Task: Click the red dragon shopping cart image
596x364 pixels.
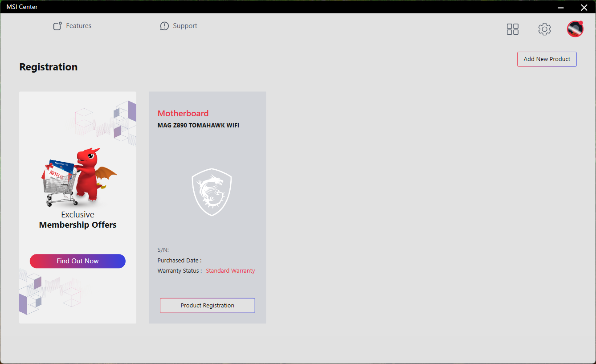Action: (x=79, y=177)
